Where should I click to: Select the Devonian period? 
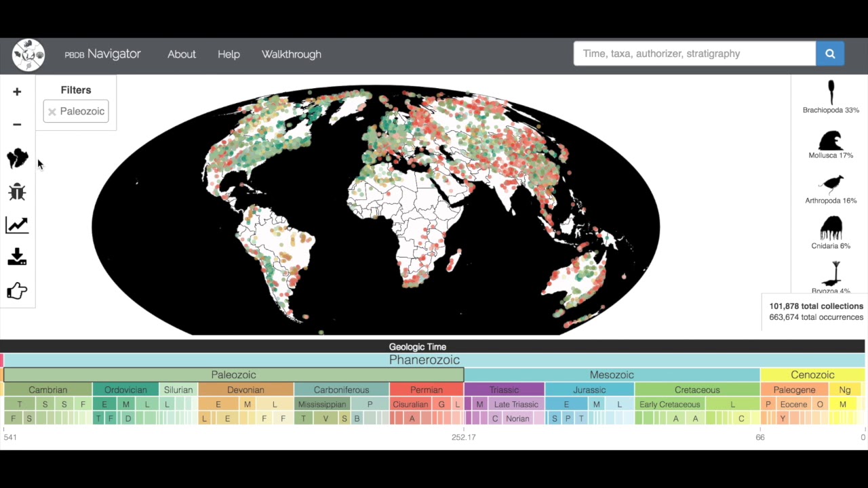coord(245,390)
